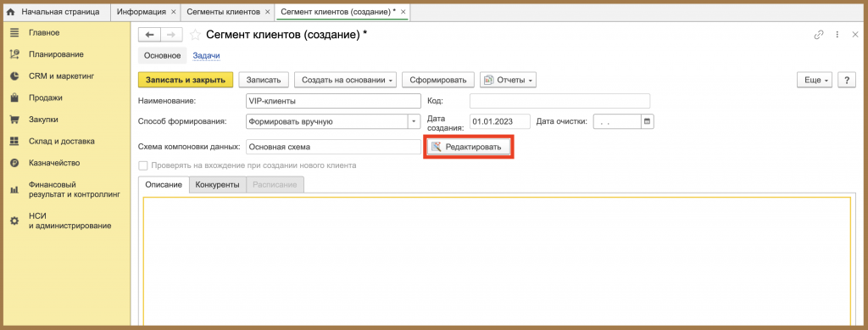Close the Информация tab

point(174,12)
